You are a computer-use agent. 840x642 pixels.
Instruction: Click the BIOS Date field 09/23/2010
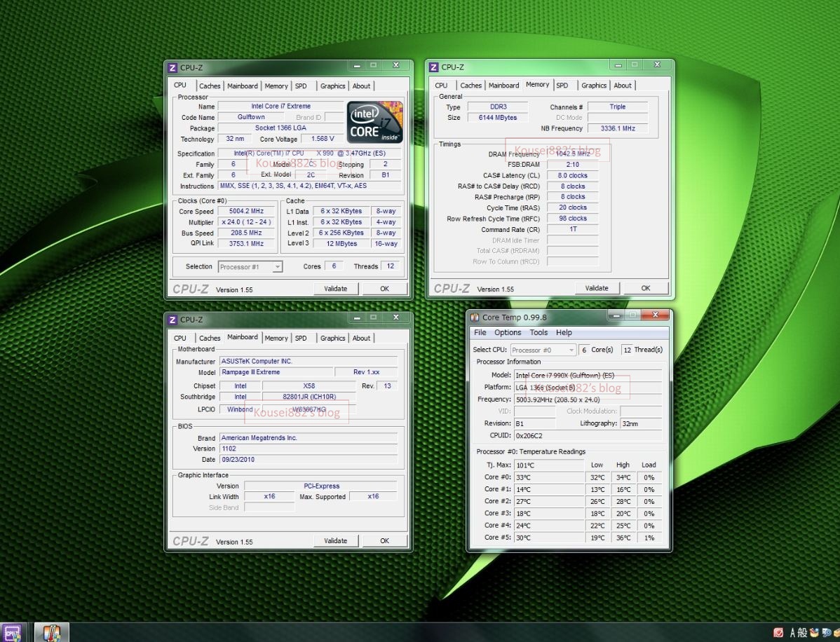coord(309,459)
